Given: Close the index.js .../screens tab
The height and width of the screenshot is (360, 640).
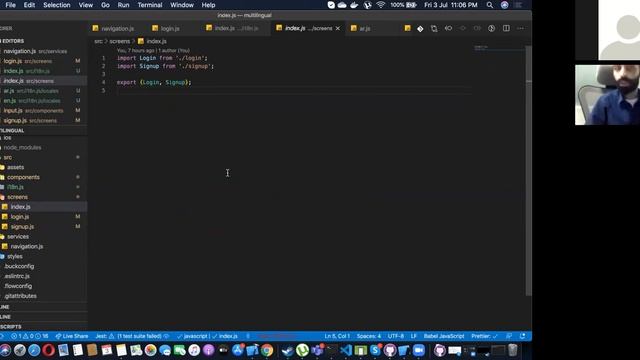Looking at the screenshot, I should click(338, 28).
